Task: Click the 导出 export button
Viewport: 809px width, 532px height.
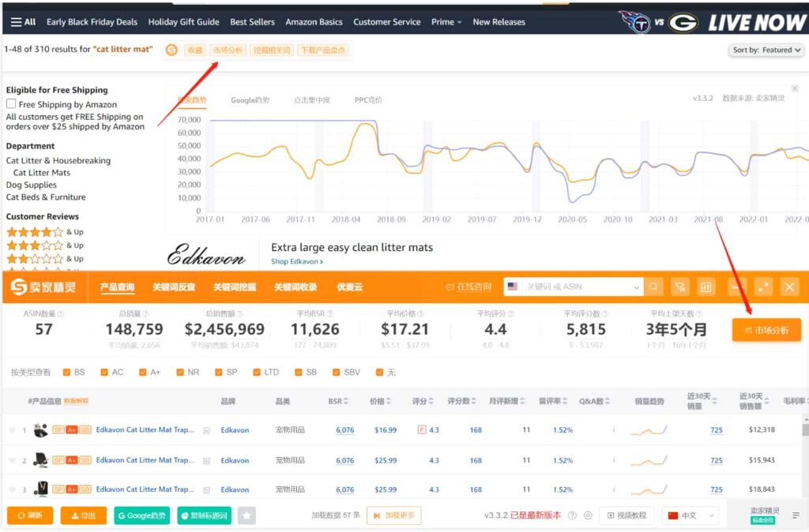Action: click(x=83, y=515)
